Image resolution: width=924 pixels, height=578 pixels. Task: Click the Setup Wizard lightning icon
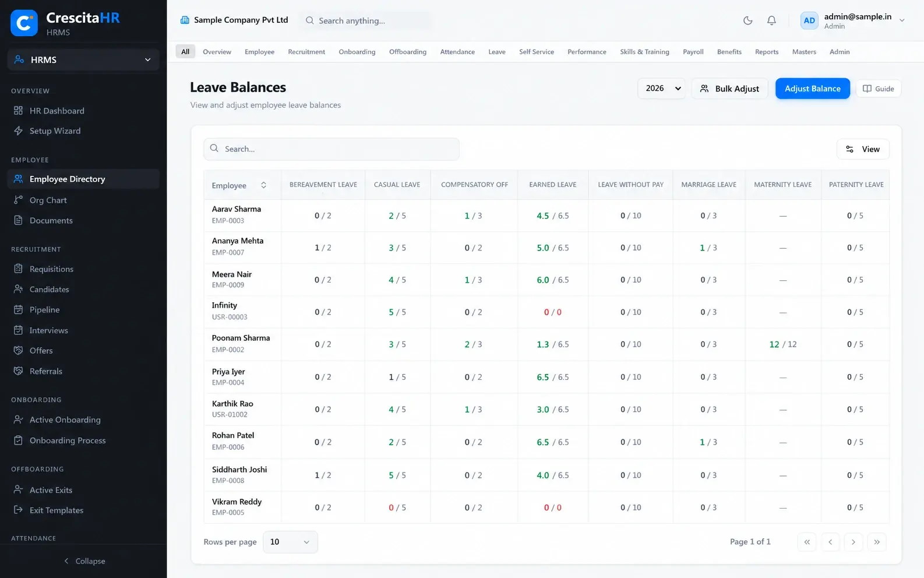(18, 131)
